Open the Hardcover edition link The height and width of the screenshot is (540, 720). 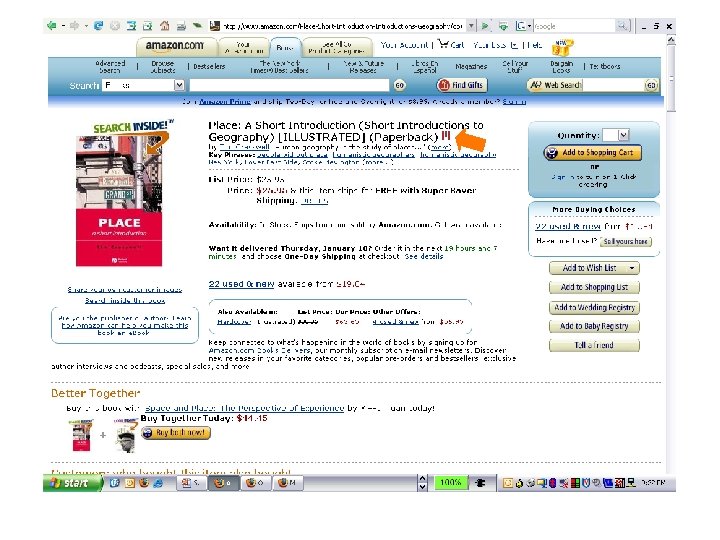click(x=234, y=321)
